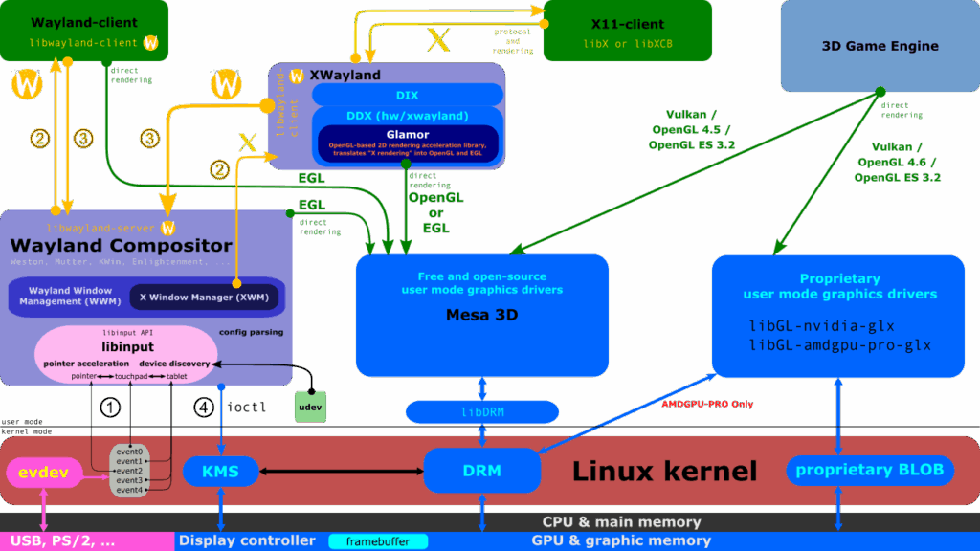The width and height of the screenshot is (980, 551).
Task: Click the DIX block
Action: point(407,95)
